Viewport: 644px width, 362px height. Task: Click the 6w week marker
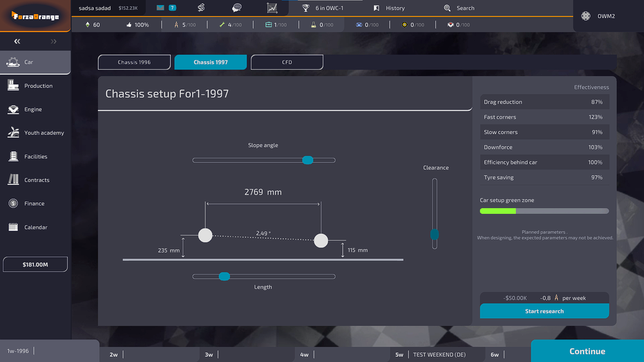pyautogui.click(x=495, y=355)
